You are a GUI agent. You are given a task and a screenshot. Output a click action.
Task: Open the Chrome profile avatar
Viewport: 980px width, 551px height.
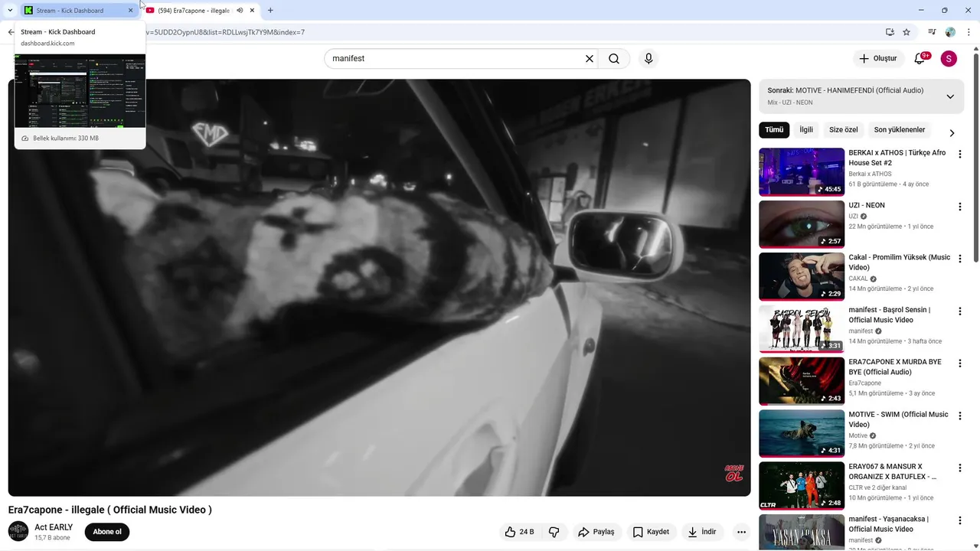(x=950, y=32)
